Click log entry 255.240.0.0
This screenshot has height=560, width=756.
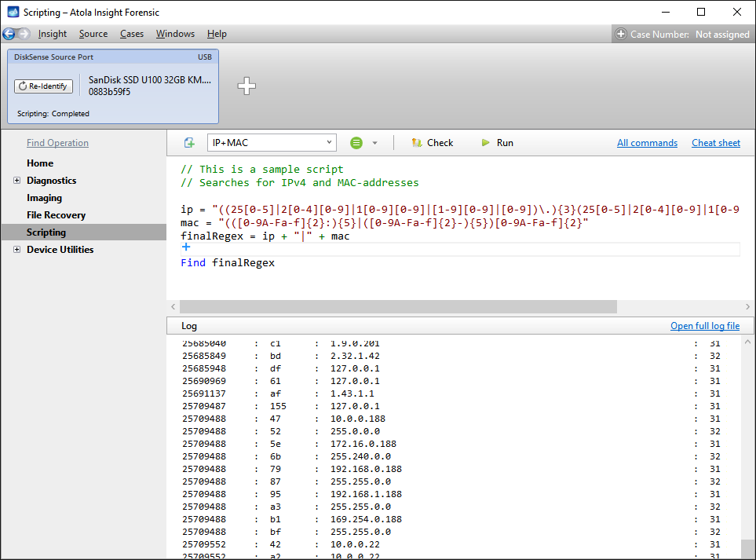coord(360,456)
